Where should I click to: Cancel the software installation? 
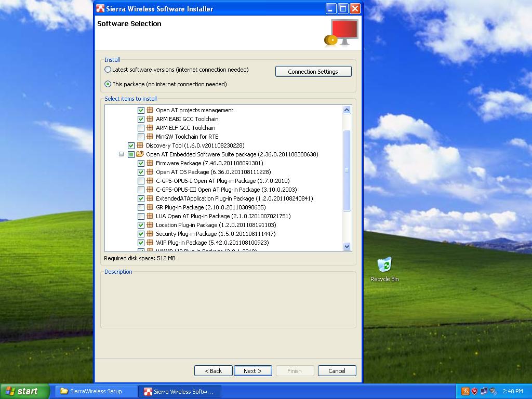tap(337, 371)
